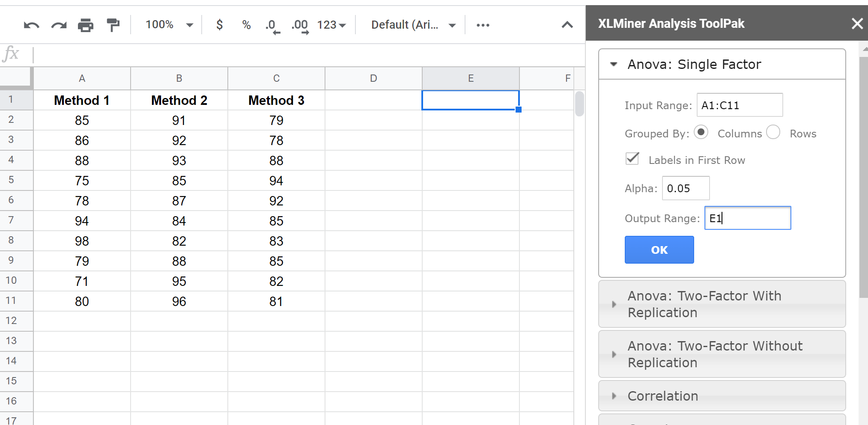Image resolution: width=868 pixels, height=425 pixels.
Task: Click selected cell E1
Action: click(471, 100)
